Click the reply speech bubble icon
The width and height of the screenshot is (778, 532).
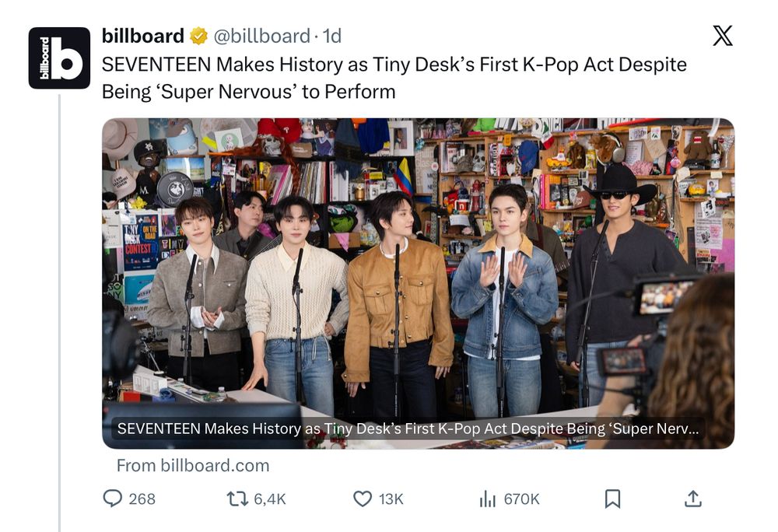tap(113, 499)
